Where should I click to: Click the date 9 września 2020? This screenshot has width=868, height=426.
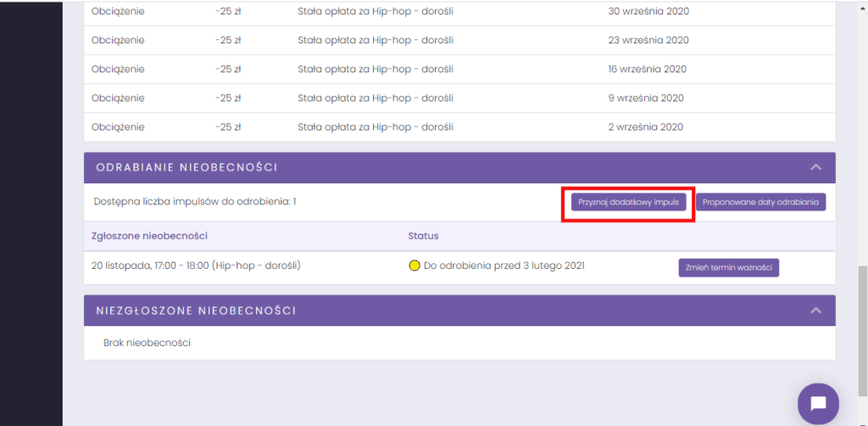[x=645, y=98]
